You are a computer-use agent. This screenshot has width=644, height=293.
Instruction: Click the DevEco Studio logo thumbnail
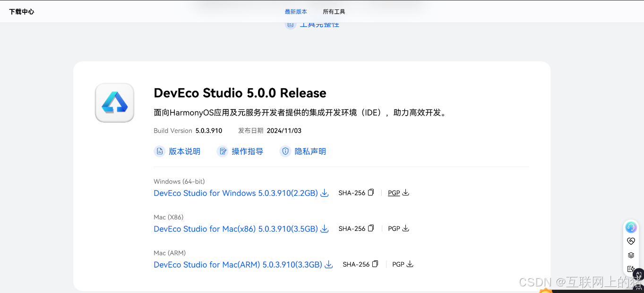[115, 103]
